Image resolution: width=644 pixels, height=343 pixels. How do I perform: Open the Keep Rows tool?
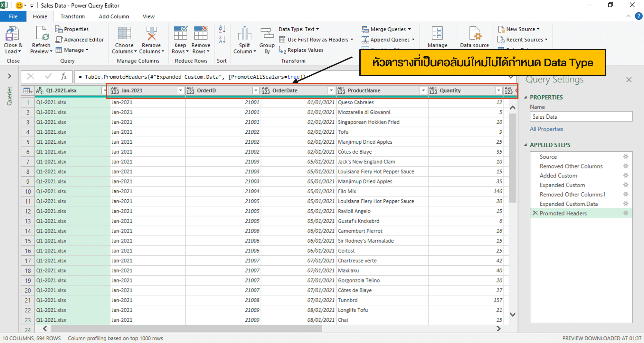point(180,39)
